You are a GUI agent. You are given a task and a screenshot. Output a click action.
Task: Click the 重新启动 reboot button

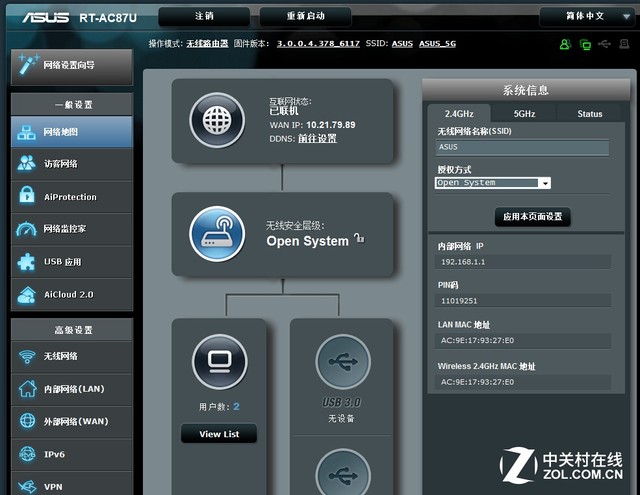(305, 16)
